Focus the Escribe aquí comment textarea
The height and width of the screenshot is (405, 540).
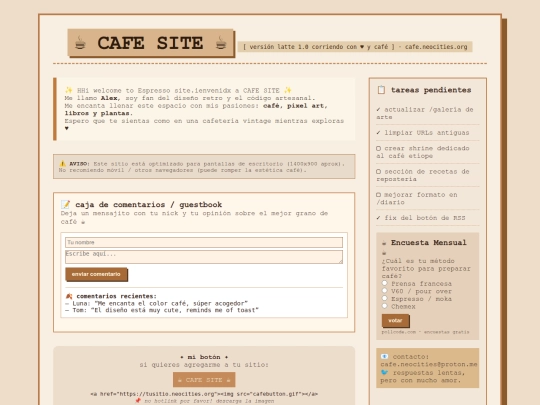tap(204, 257)
